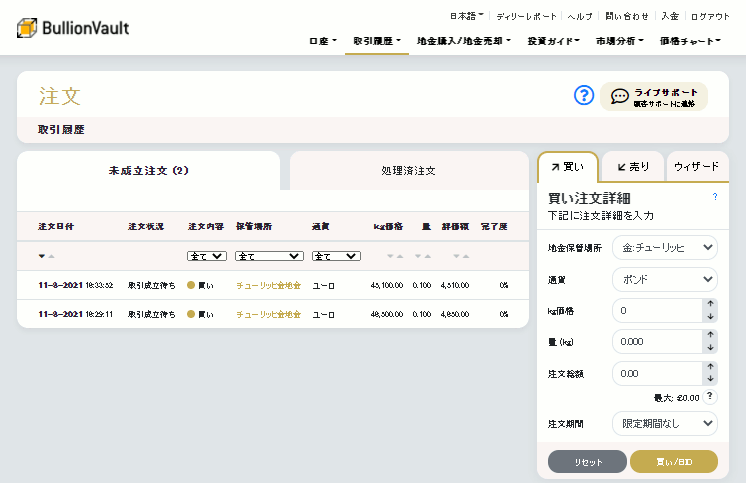Open デイリーレポート link
This screenshot has height=483, width=746.
click(x=526, y=16)
